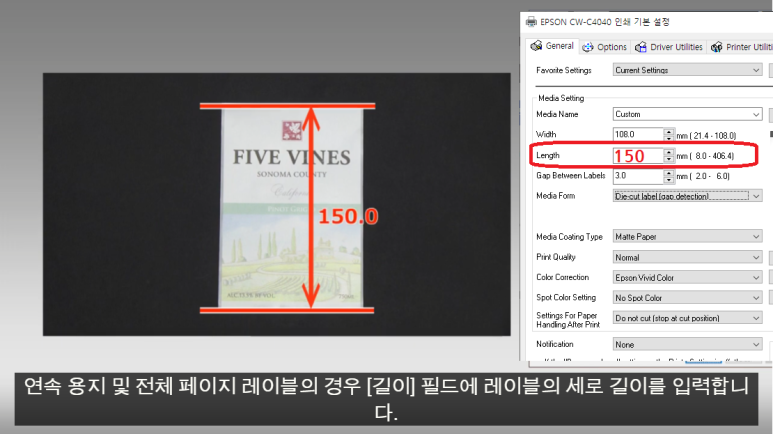Image resolution: width=773 pixels, height=434 pixels.
Task: Click the Five Vines label video frame
Action: [x=277, y=204]
